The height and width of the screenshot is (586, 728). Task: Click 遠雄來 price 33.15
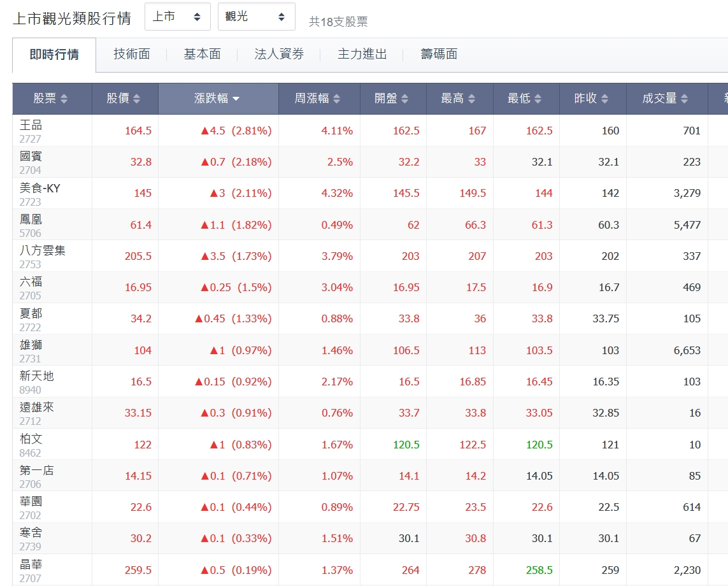[138, 413]
